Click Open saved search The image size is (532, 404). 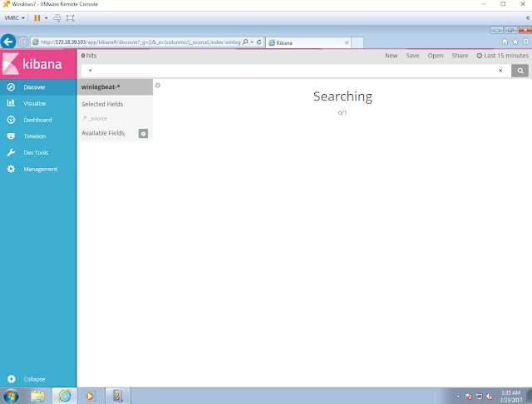[x=436, y=56]
